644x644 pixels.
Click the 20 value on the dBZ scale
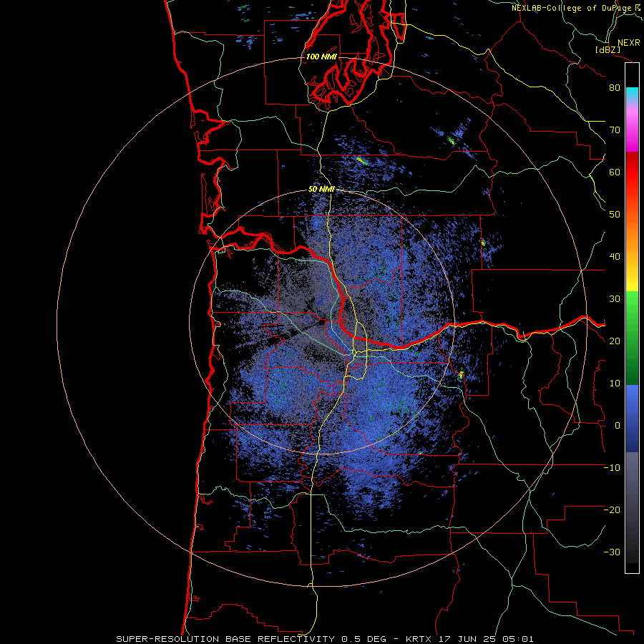point(615,341)
